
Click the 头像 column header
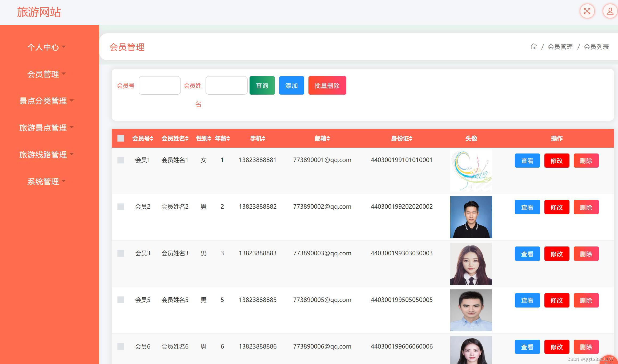tap(471, 139)
